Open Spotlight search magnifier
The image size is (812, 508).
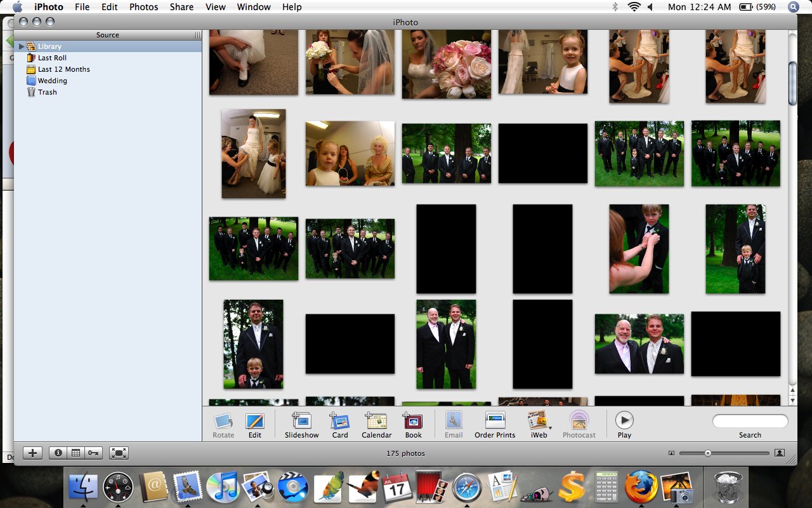click(x=794, y=7)
